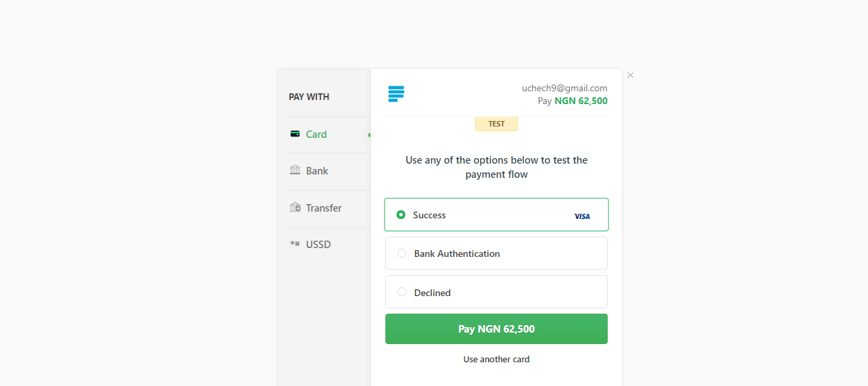Click the VISA logo on the Success option
Viewport: 868px width, 386px height.
582,216
